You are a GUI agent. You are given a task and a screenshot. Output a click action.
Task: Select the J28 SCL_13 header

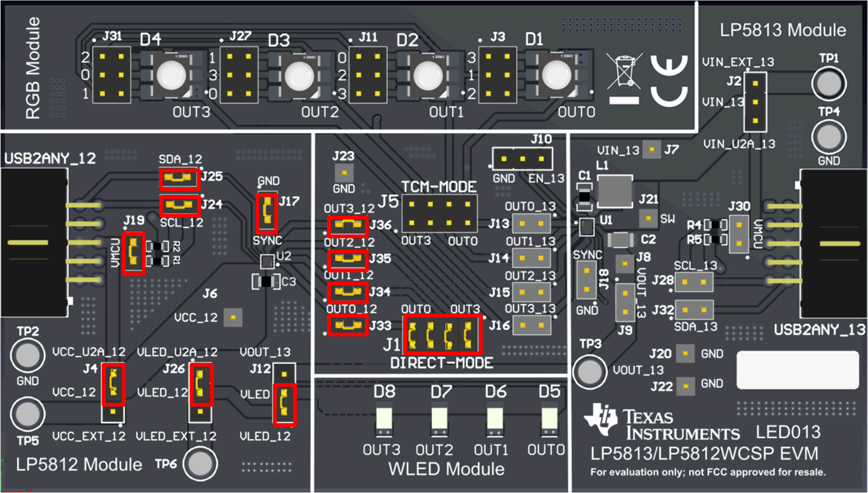[x=694, y=282]
